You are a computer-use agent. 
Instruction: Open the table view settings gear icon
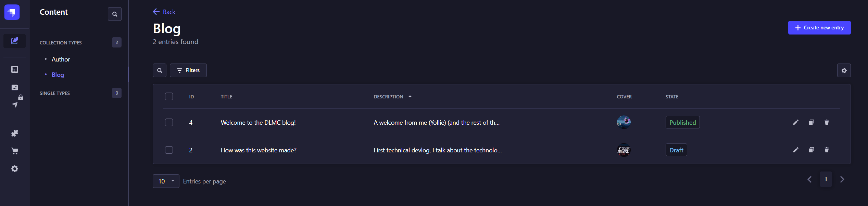coord(844,70)
